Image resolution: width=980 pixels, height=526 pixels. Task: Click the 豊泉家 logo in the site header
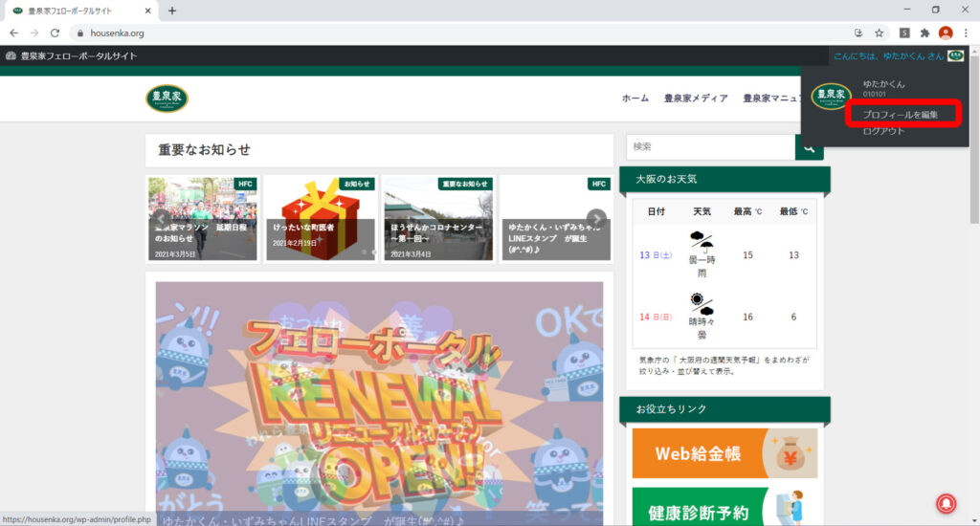(x=167, y=99)
